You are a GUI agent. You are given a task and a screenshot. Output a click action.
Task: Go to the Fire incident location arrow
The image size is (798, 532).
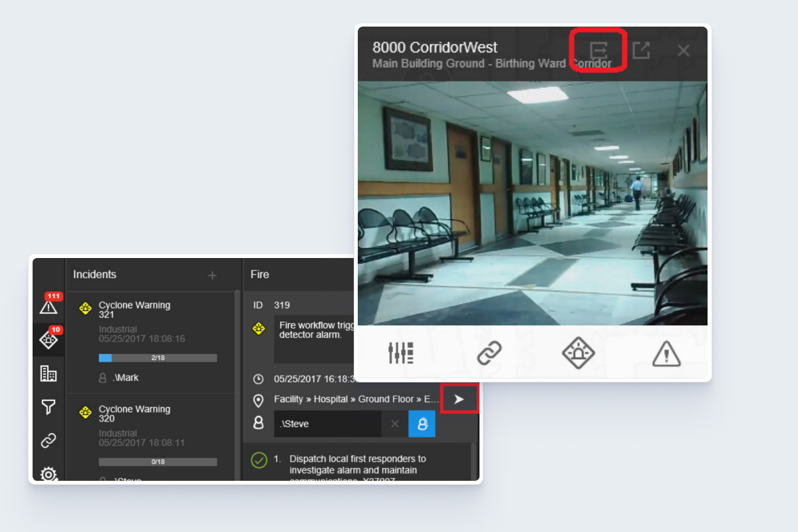tap(459, 399)
